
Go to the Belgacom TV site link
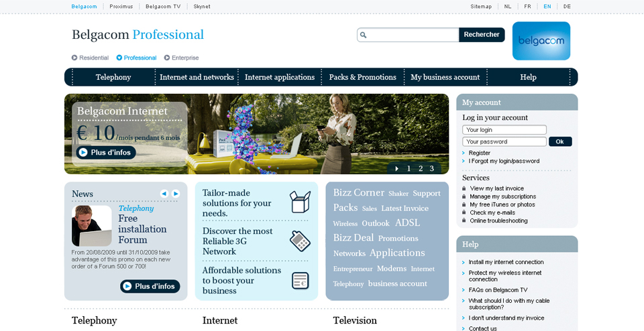pos(163,7)
